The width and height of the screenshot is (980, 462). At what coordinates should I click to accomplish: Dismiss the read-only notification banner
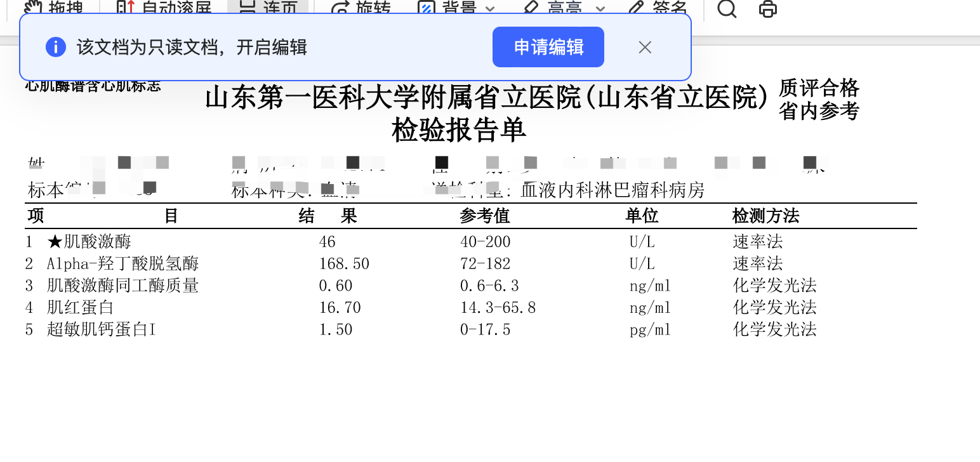tap(645, 47)
